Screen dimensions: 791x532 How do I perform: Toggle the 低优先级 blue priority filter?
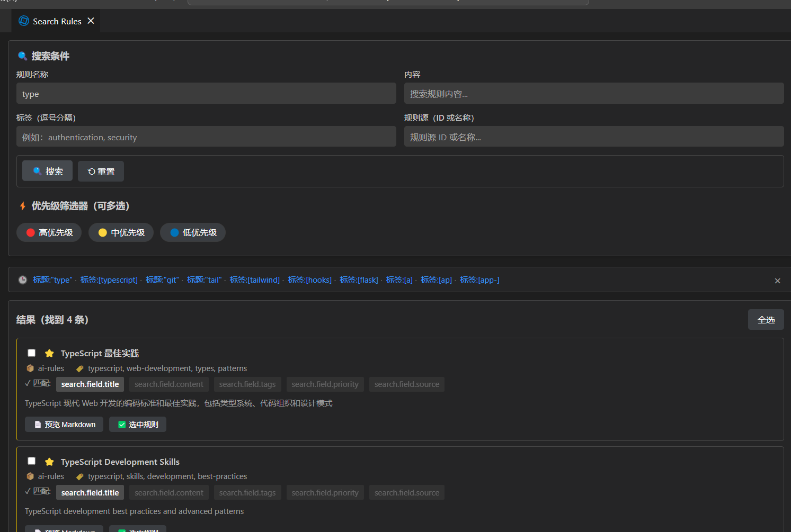[x=193, y=232]
